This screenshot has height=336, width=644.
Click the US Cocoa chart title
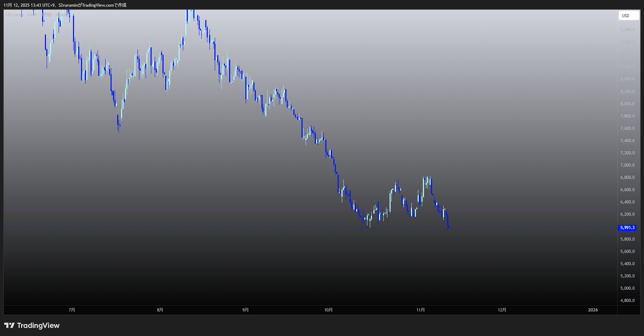coord(21,15)
